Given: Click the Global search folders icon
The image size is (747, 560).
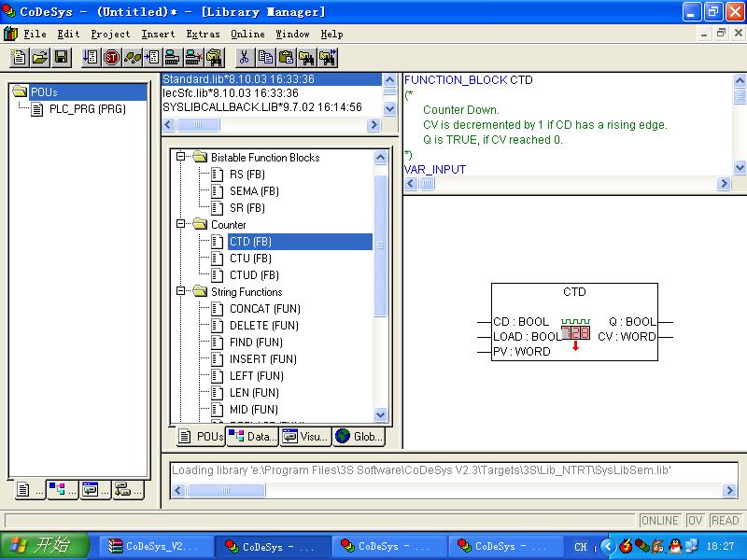Looking at the screenshot, I should click(215, 58).
